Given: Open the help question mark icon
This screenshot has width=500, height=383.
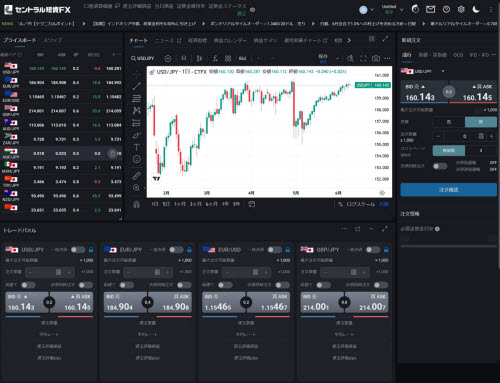Looking at the screenshot, I should 446,9.
